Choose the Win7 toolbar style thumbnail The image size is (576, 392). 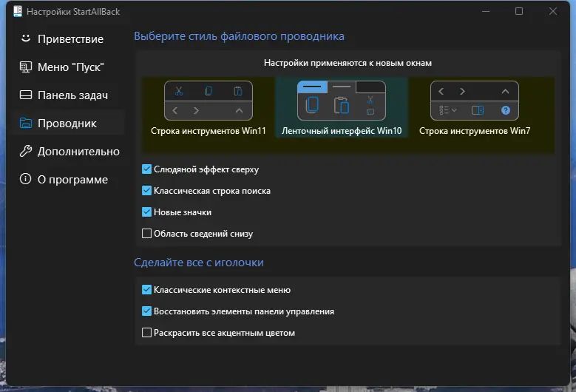click(474, 101)
